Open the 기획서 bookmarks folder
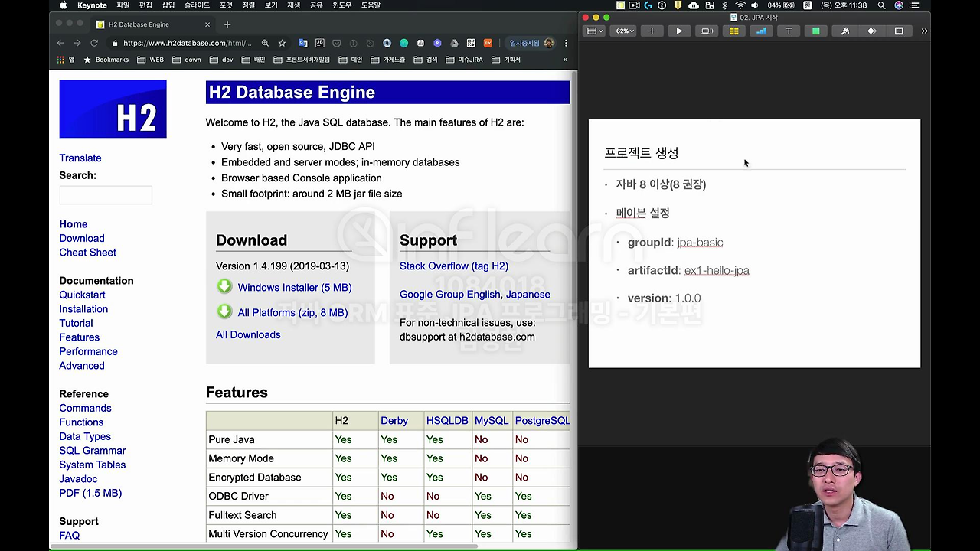Image resolution: width=980 pixels, height=551 pixels. pyautogui.click(x=506, y=60)
